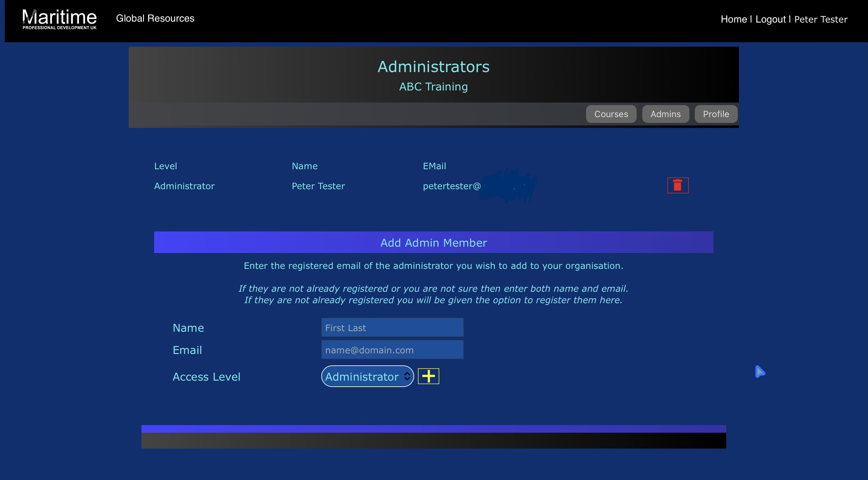
Task: Open the Courses tab
Action: point(611,114)
